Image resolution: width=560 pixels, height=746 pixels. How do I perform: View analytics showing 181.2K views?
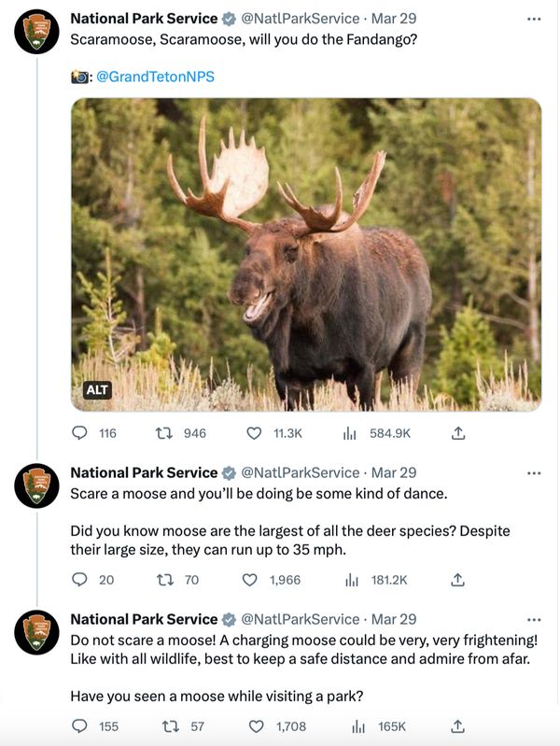[352, 580]
